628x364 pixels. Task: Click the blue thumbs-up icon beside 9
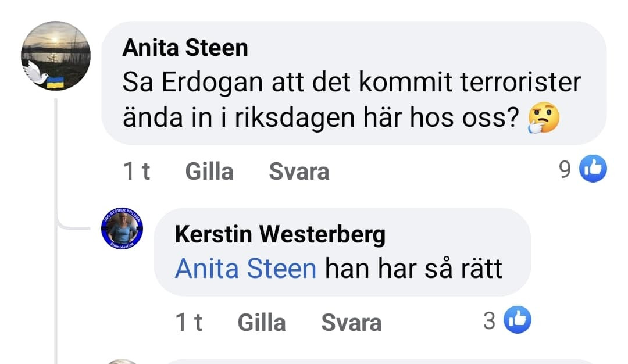point(593,170)
